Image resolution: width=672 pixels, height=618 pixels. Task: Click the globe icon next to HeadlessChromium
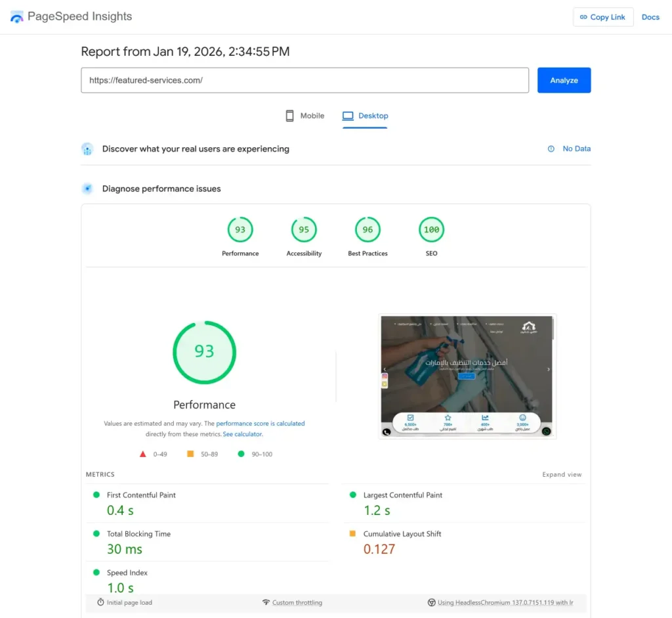432,602
